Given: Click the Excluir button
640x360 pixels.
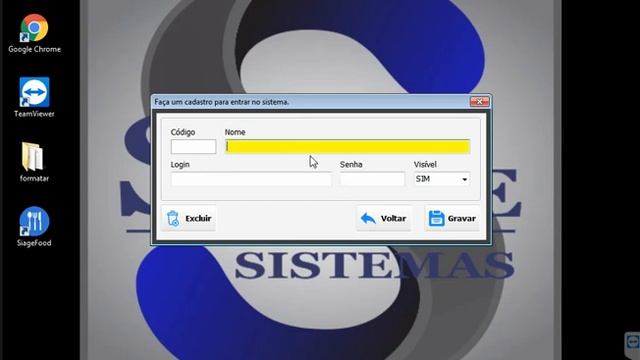Looking at the screenshot, I should (x=189, y=218).
